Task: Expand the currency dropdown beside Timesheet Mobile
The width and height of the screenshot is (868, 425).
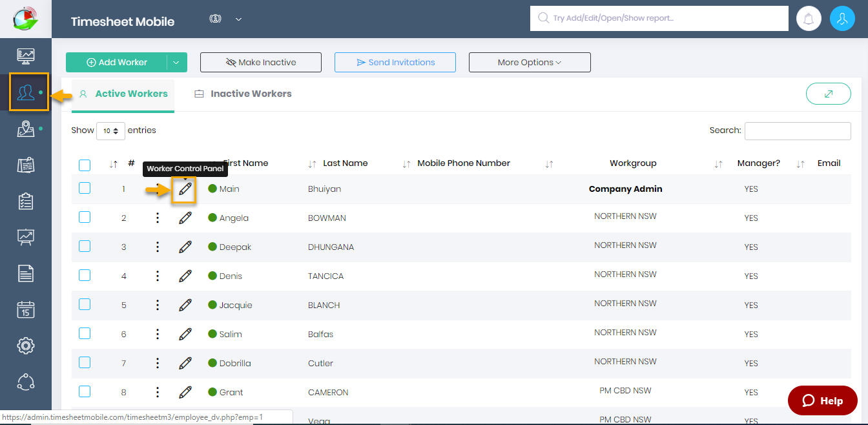Action: (238, 19)
